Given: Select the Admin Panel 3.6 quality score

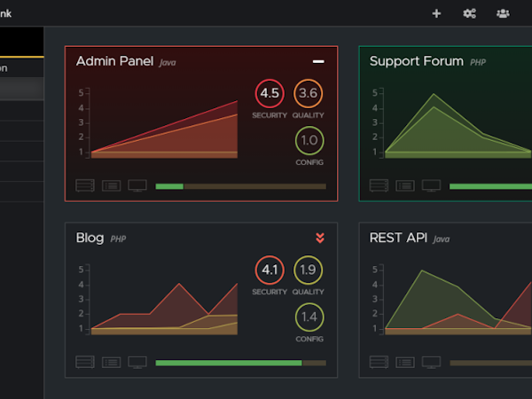Looking at the screenshot, I should tap(308, 93).
